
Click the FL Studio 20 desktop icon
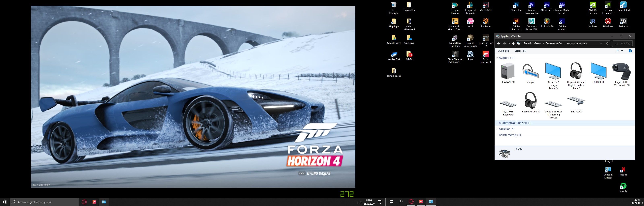[x=547, y=23]
